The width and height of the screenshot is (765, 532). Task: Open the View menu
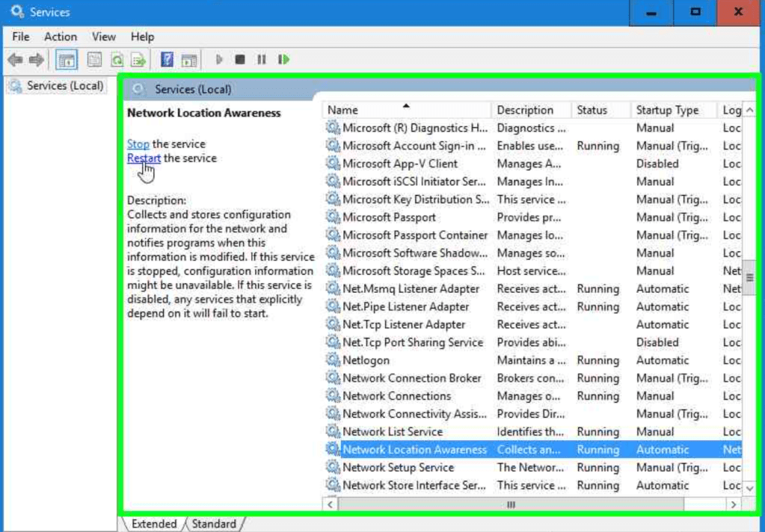pyautogui.click(x=104, y=37)
